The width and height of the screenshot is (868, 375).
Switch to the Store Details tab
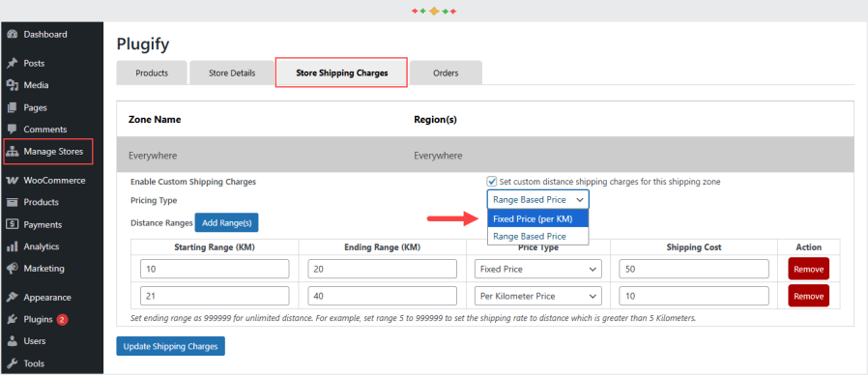tap(232, 73)
